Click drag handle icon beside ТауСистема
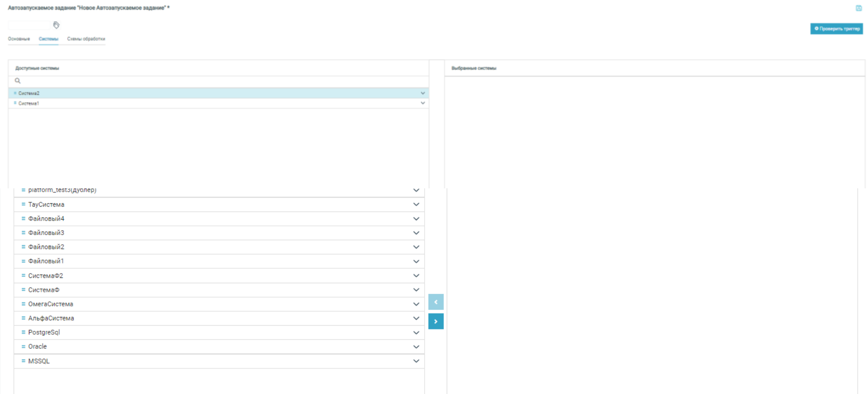Screen dimensions: 868x394 [x=23, y=204]
